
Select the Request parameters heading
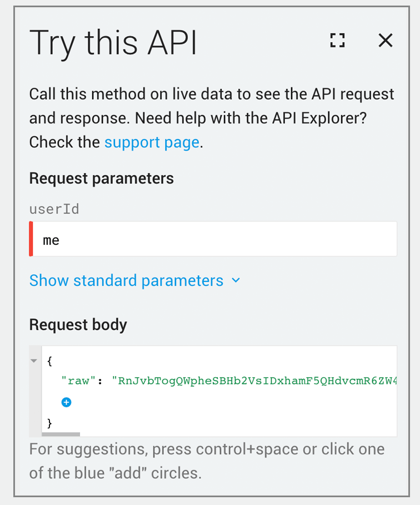(101, 179)
